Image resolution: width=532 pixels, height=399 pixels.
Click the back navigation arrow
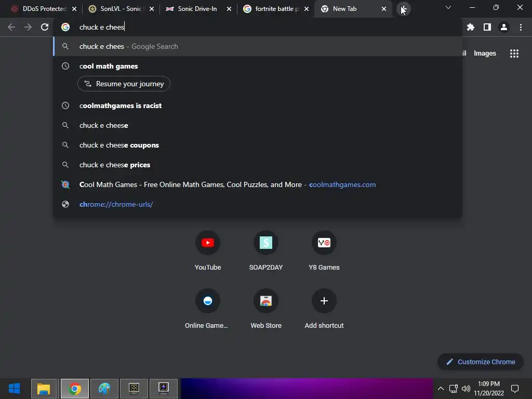11,27
